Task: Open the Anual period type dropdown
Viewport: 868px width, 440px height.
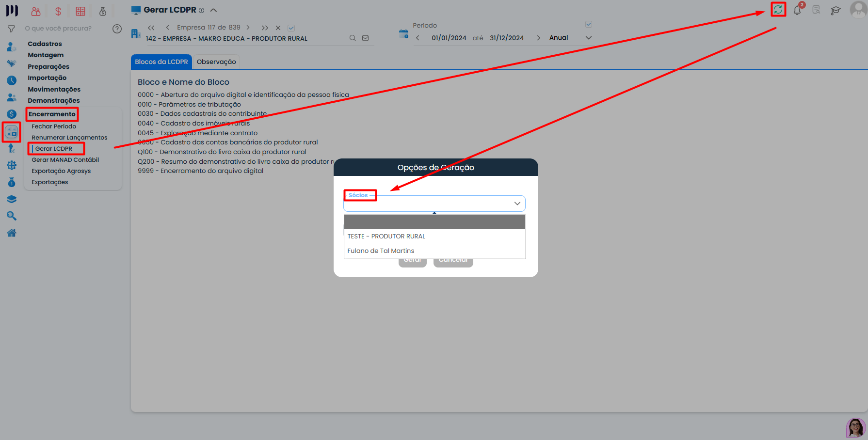Action: coord(570,38)
